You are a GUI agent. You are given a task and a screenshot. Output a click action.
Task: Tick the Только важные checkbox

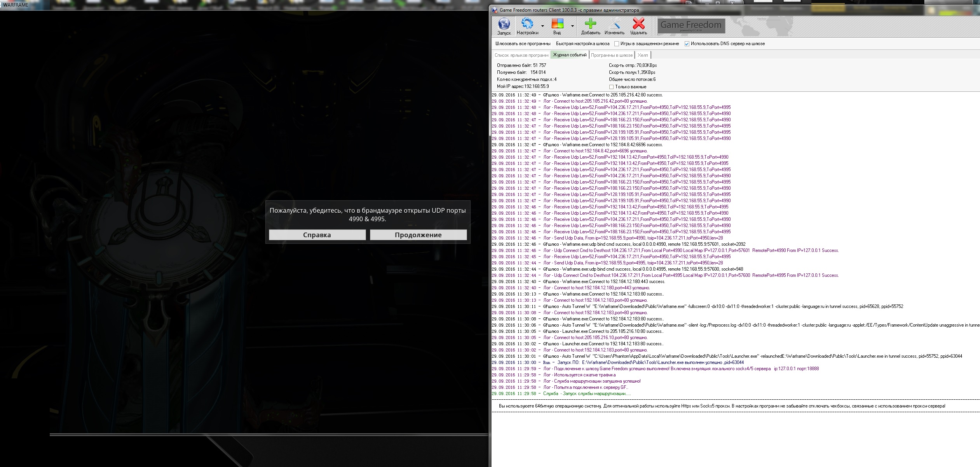611,87
